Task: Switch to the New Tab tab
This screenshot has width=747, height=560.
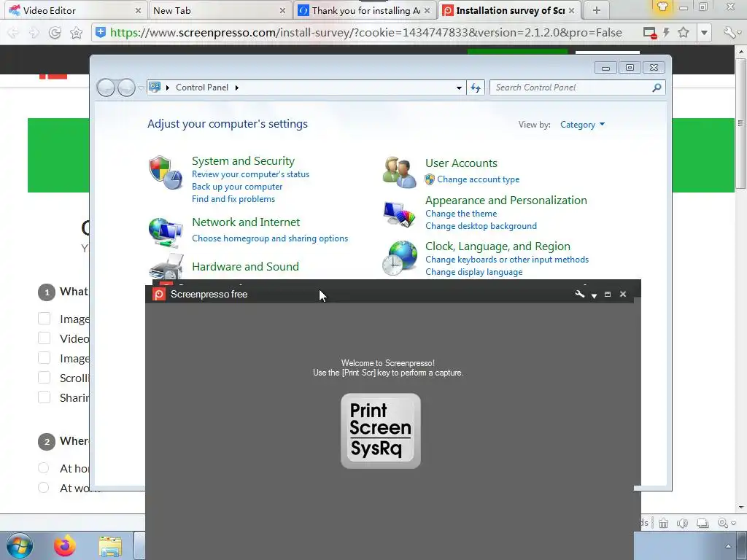Action: (219, 10)
